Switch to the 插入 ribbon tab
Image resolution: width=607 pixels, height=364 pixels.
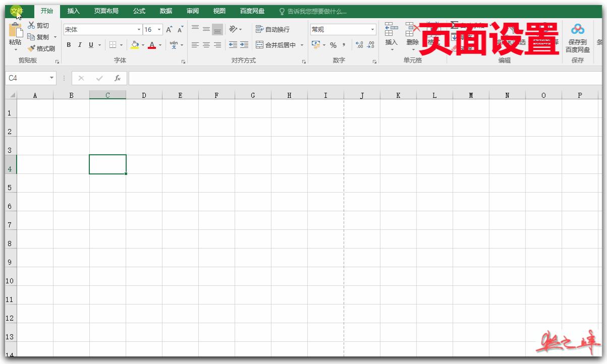click(73, 11)
